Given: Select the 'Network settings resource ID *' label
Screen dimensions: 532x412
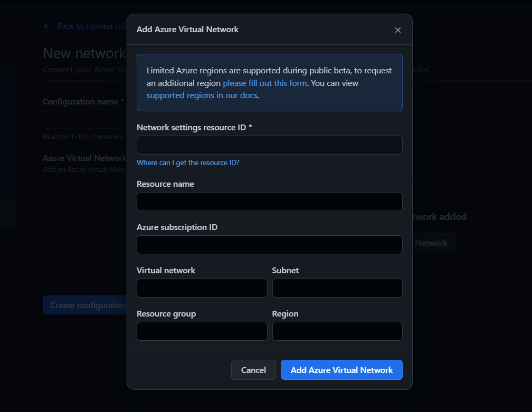Looking at the screenshot, I should click(194, 128).
